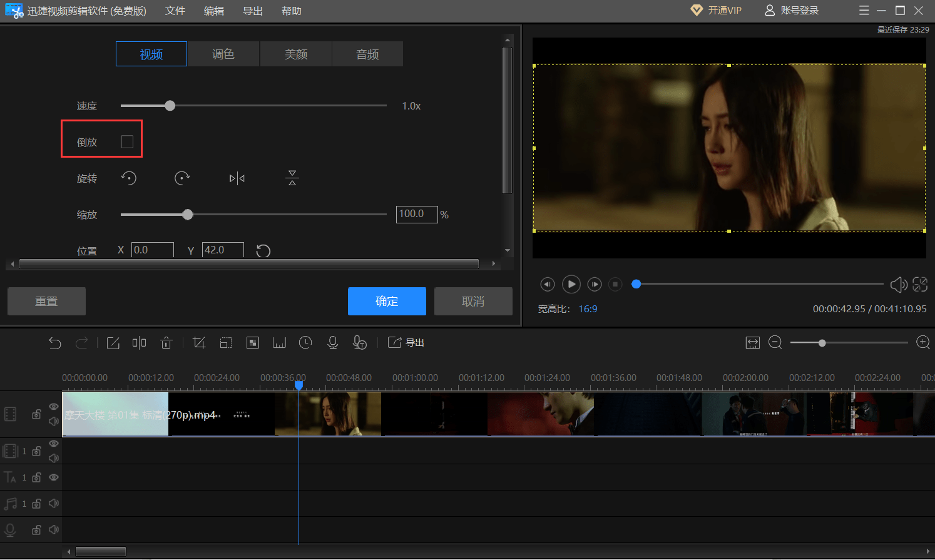Mute the music track speaker

coord(54,503)
